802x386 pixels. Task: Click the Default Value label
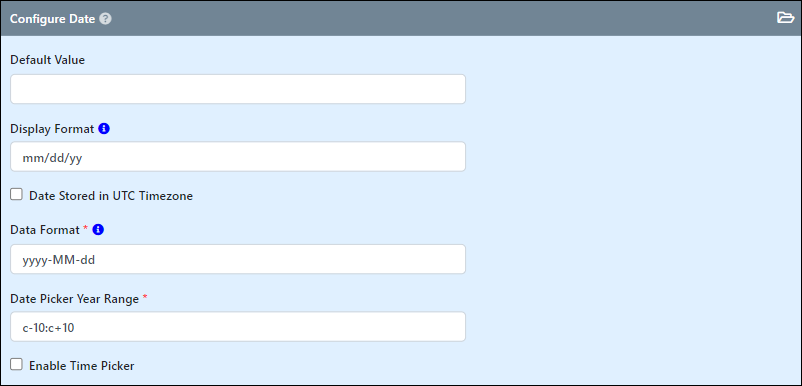pos(48,60)
